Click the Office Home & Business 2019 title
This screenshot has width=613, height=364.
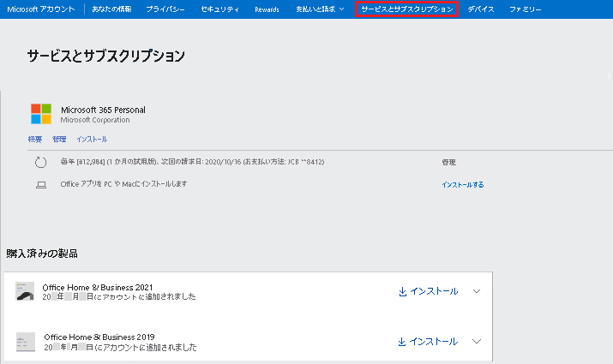point(99,337)
